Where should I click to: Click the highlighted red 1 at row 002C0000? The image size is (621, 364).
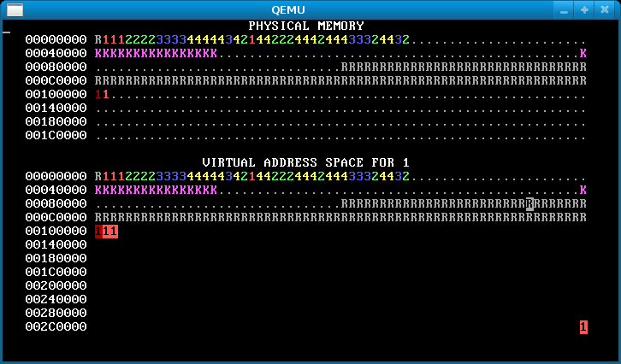point(583,326)
